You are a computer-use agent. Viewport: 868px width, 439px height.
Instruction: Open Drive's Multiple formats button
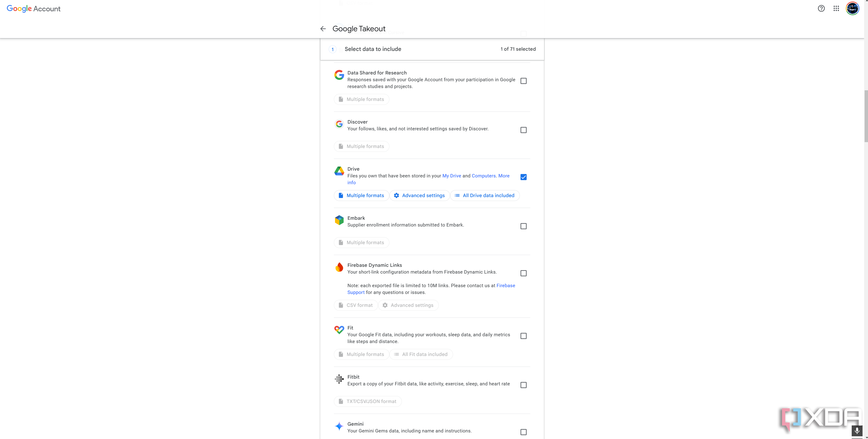(x=361, y=196)
